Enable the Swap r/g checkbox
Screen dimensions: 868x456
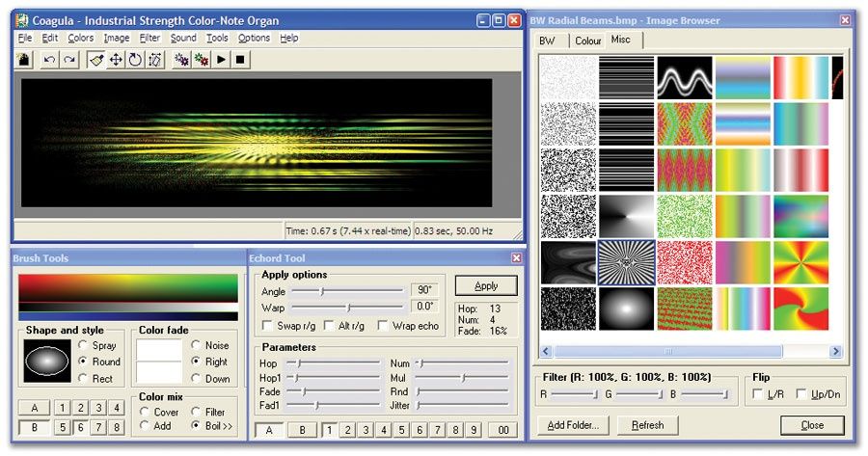[x=269, y=326]
